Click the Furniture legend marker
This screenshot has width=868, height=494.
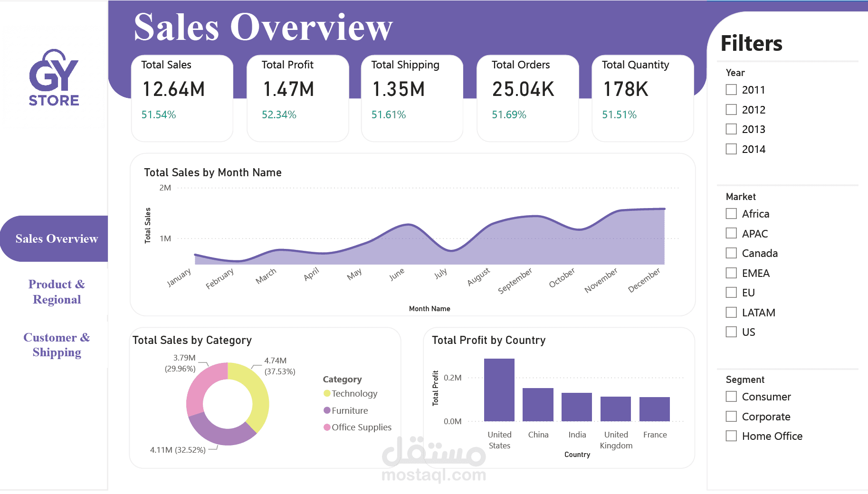click(326, 410)
